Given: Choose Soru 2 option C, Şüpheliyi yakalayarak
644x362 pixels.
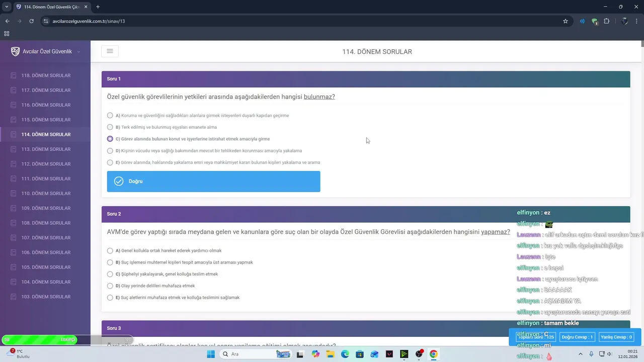Looking at the screenshot, I should click(x=110, y=274).
